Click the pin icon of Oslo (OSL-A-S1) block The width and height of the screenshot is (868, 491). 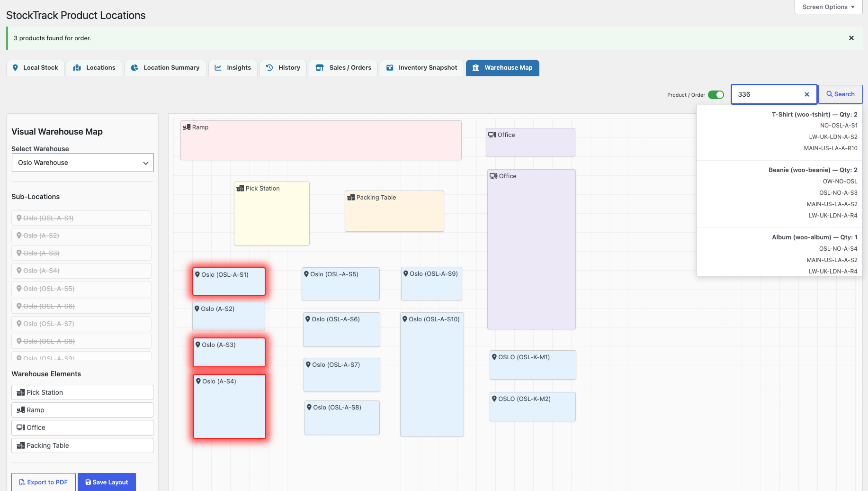tap(197, 274)
